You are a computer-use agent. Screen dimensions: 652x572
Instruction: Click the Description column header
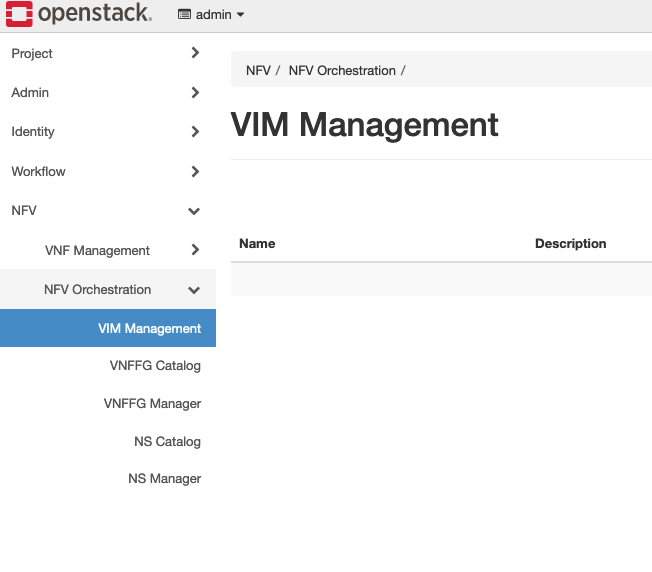coord(570,243)
